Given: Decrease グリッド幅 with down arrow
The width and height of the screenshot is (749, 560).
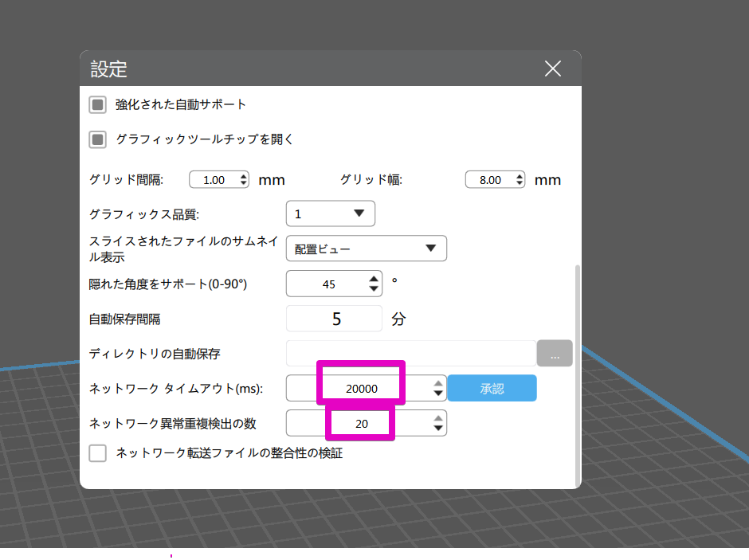Looking at the screenshot, I should click(x=520, y=184).
